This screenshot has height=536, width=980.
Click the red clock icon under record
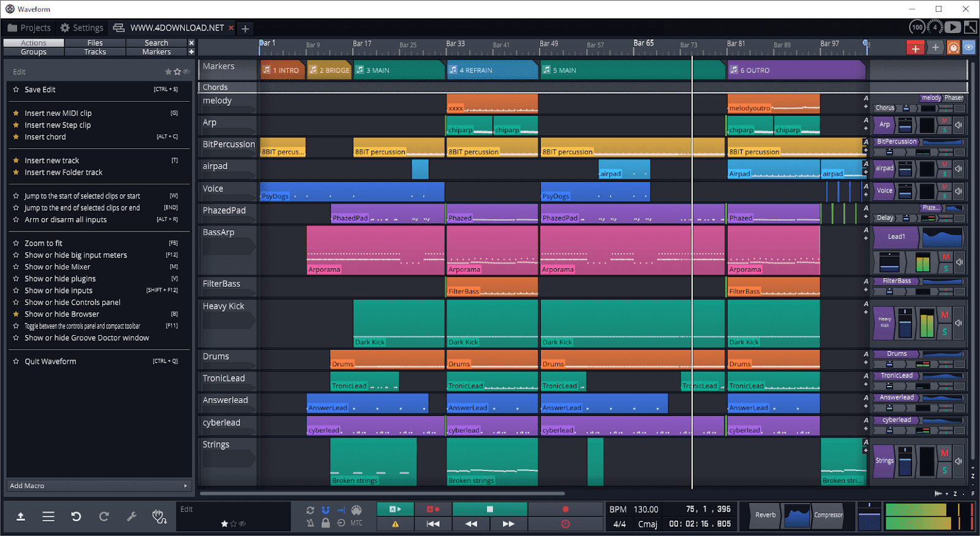click(565, 524)
